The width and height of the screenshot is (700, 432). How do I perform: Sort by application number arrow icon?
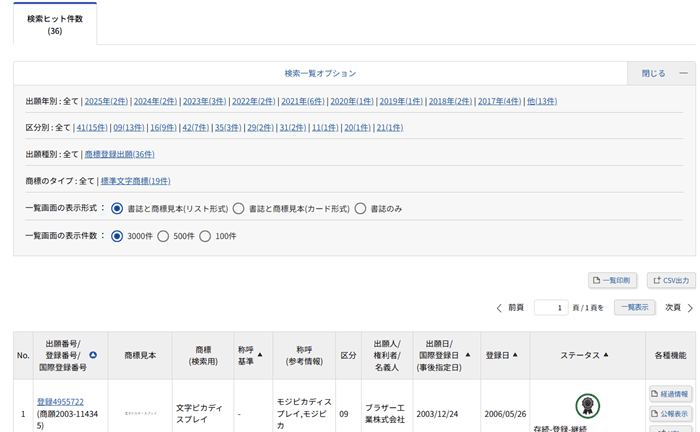pyautogui.click(x=93, y=355)
